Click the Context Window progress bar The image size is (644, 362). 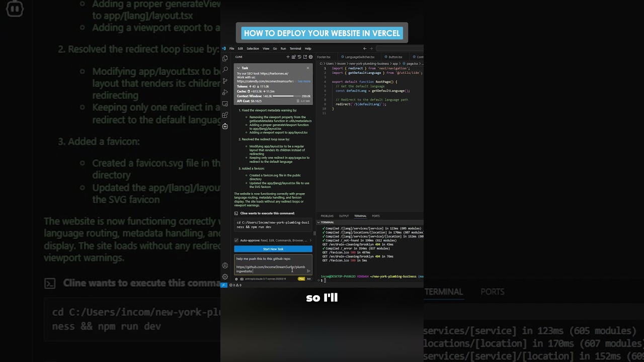point(286,96)
